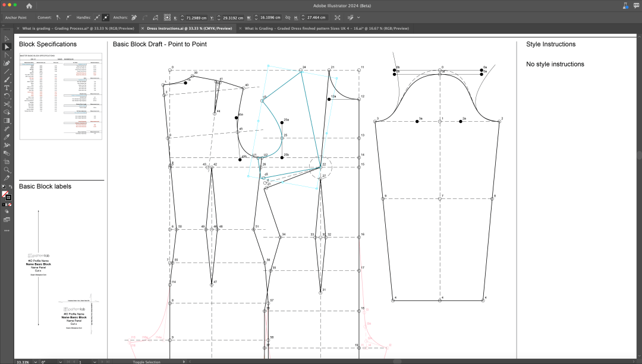Switch to the Graded Dress finished pattern tab

tap(327, 29)
